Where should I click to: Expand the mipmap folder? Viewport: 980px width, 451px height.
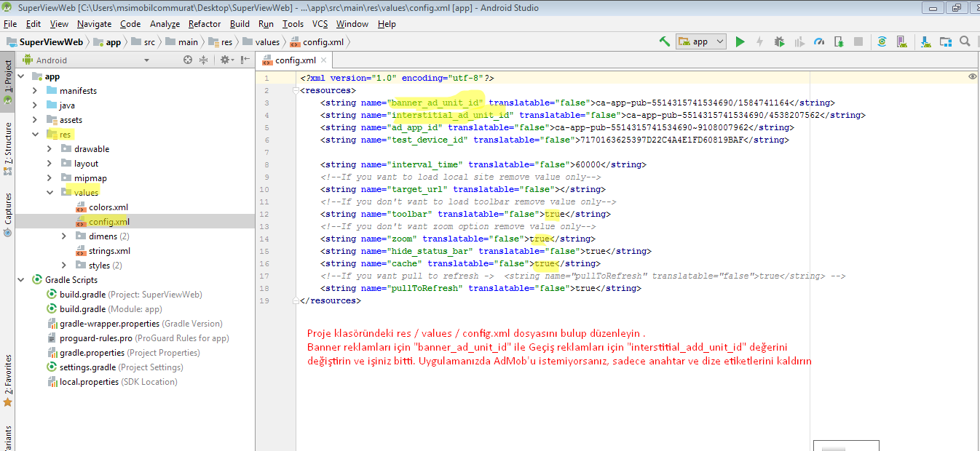pos(50,178)
